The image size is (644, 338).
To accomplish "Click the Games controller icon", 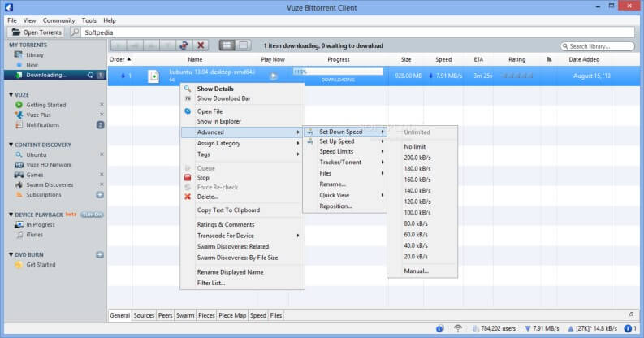I will tap(19, 175).
